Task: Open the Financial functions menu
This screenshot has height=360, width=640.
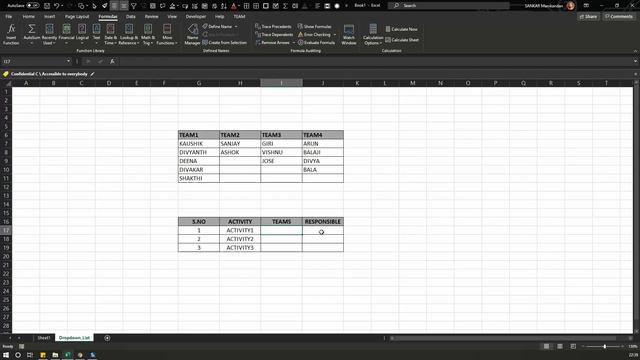Action: pyautogui.click(x=66, y=34)
